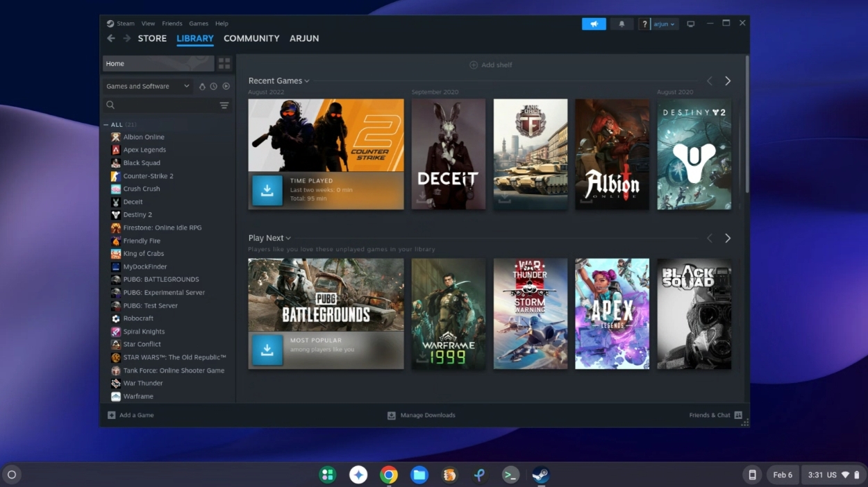
Task: Open the Apex Legends game cover
Action: coord(612,314)
